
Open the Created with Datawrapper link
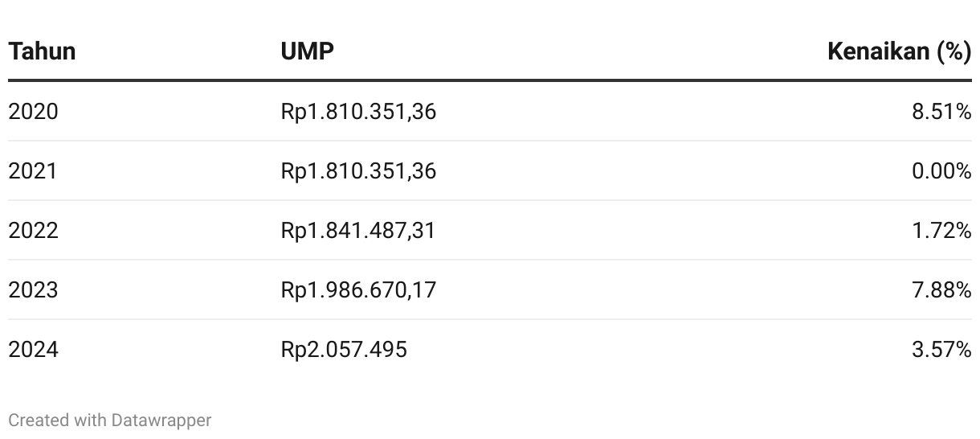(110, 420)
